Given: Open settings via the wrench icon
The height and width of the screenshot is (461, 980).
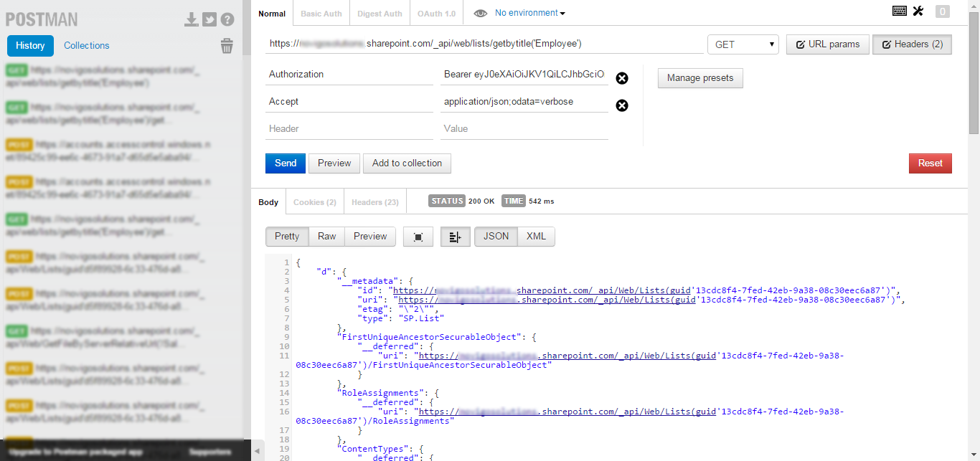Looking at the screenshot, I should click(918, 11).
